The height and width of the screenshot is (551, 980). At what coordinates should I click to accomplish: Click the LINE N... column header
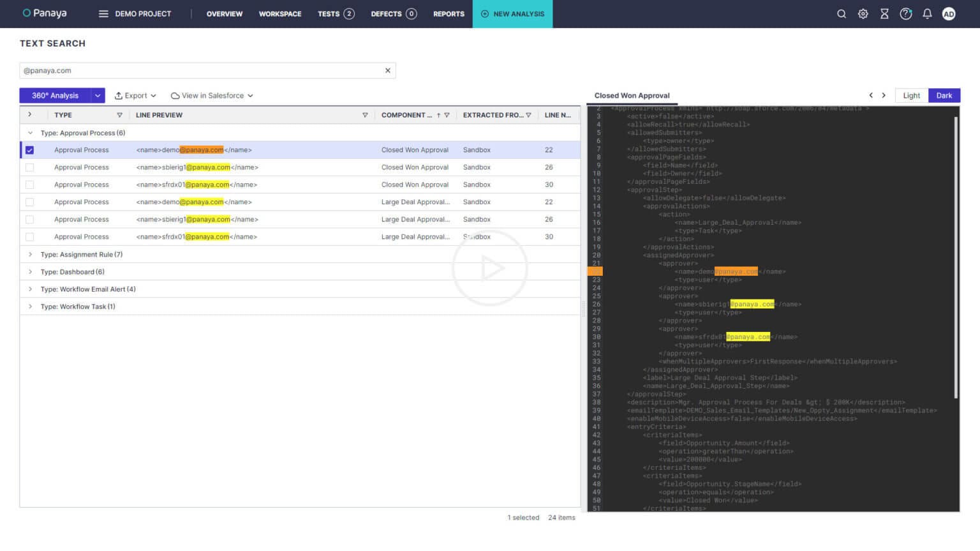[558, 115]
